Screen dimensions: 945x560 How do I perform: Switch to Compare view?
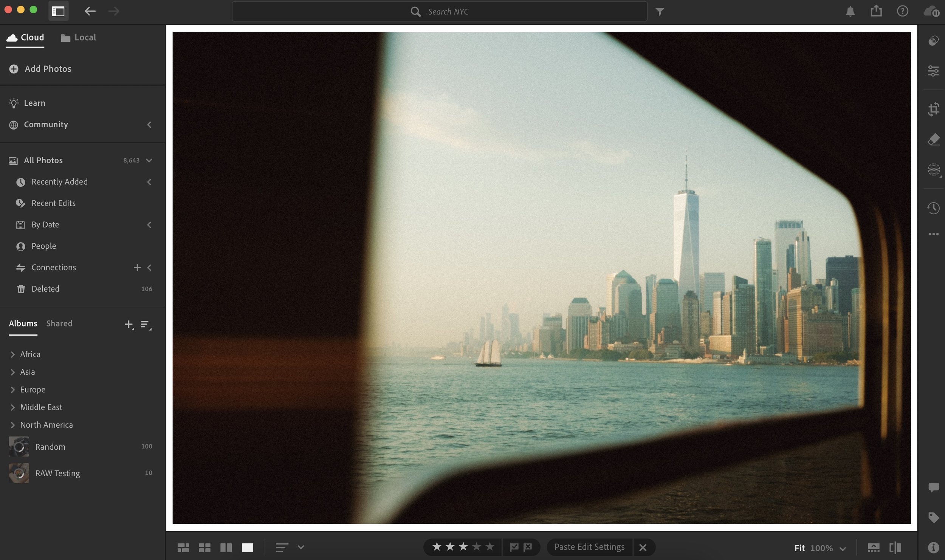click(226, 548)
